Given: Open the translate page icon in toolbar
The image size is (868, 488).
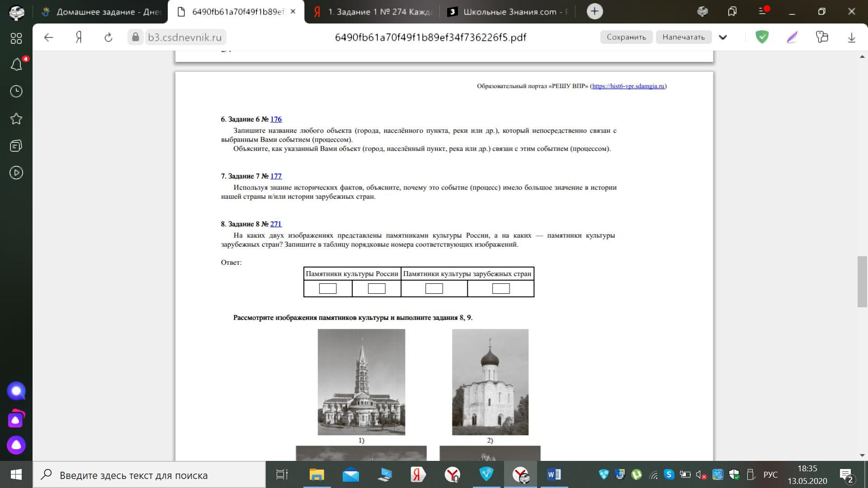Looking at the screenshot, I should (822, 37).
